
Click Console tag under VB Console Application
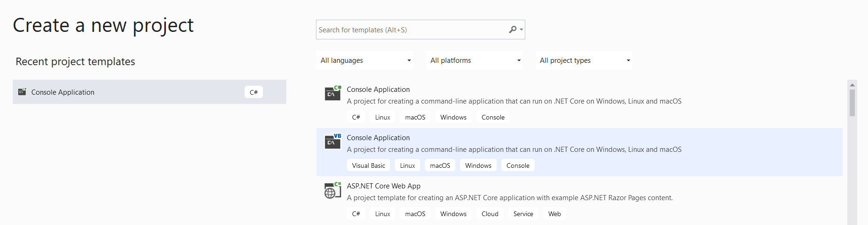click(518, 165)
